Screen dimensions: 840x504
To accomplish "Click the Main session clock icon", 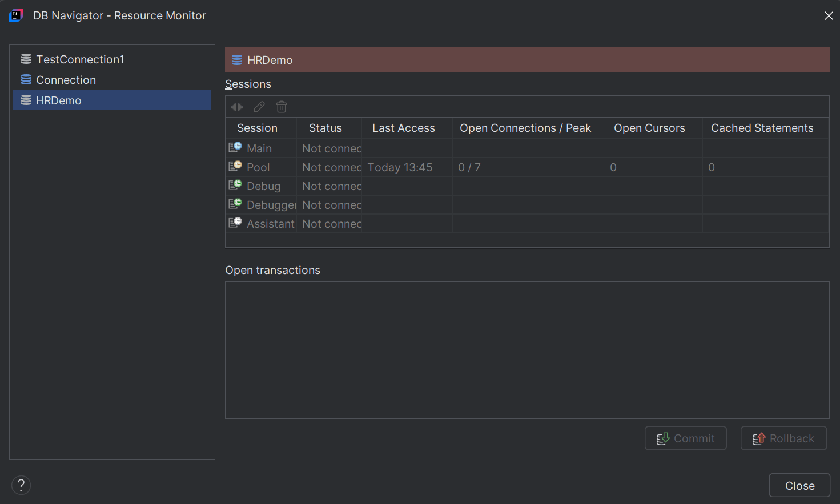I will (x=235, y=147).
